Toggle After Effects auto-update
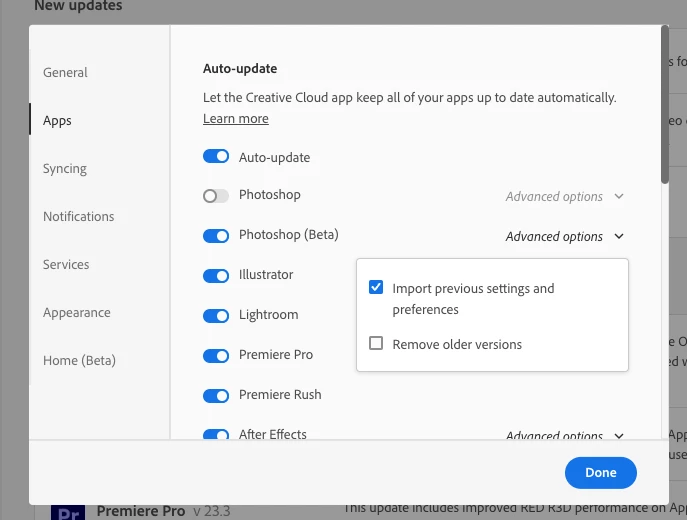 tap(216, 434)
